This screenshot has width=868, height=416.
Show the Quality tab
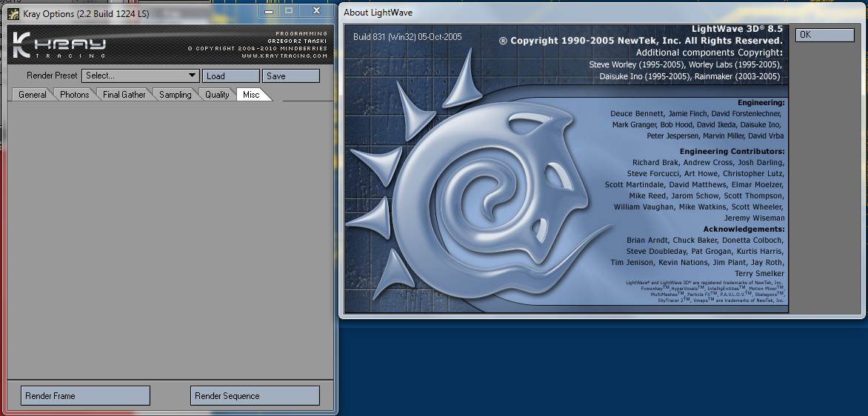click(217, 95)
